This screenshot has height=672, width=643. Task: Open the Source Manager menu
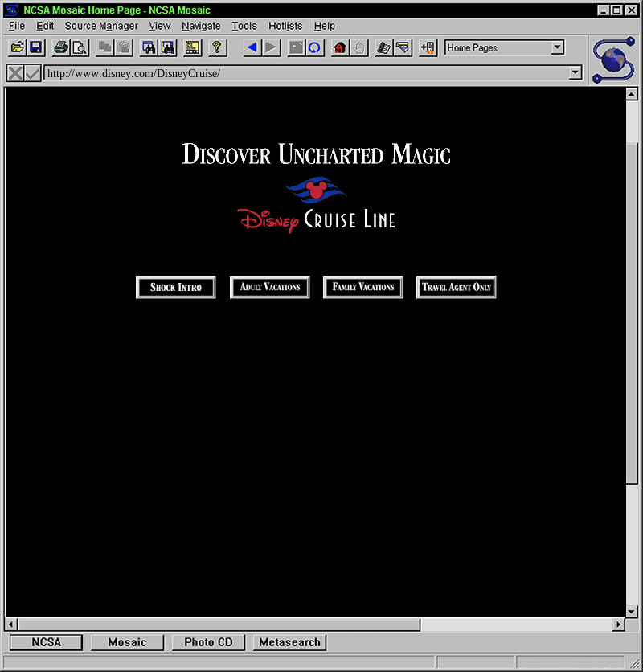[x=101, y=26]
